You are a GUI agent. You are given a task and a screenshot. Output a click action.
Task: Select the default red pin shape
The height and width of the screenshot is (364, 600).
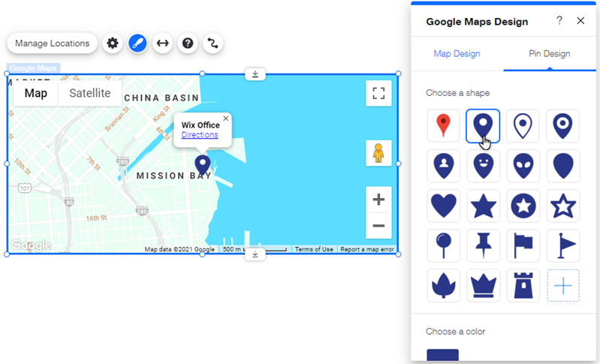pyautogui.click(x=443, y=126)
